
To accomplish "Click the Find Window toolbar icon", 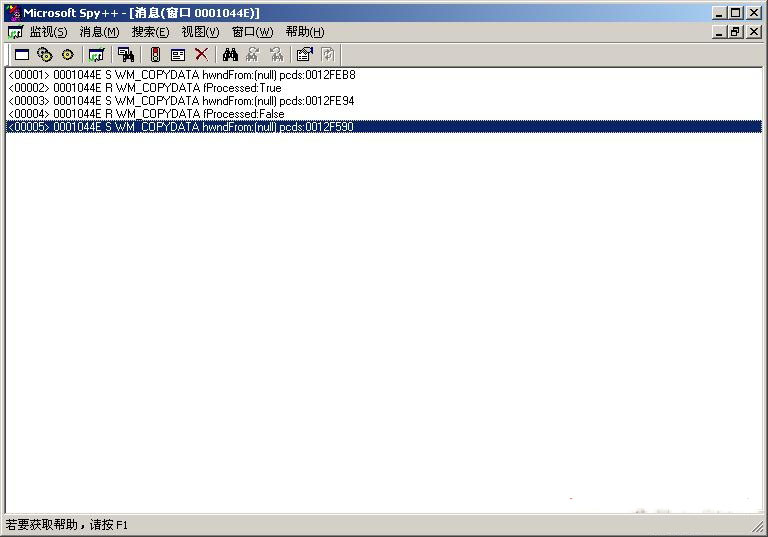I will pyautogui.click(x=125, y=54).
